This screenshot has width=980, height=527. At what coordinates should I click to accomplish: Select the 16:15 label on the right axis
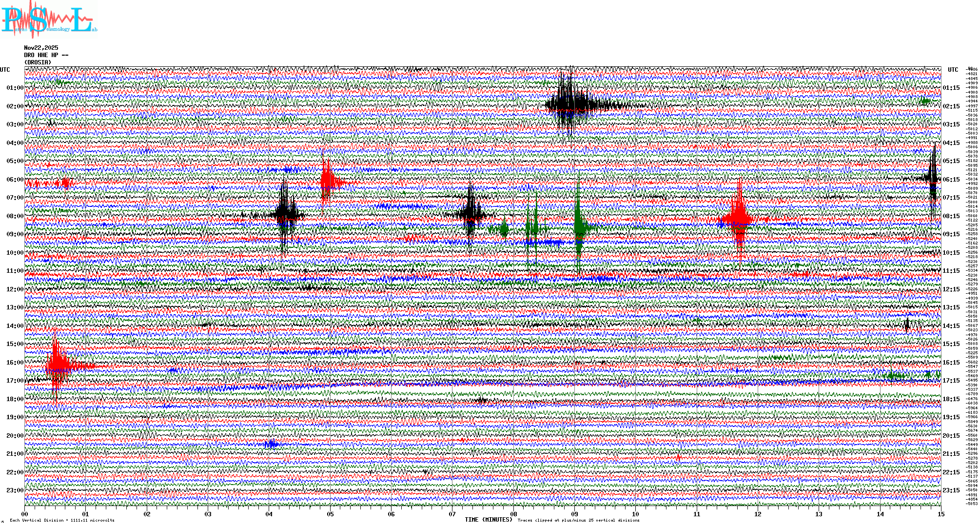pos(951,363)
